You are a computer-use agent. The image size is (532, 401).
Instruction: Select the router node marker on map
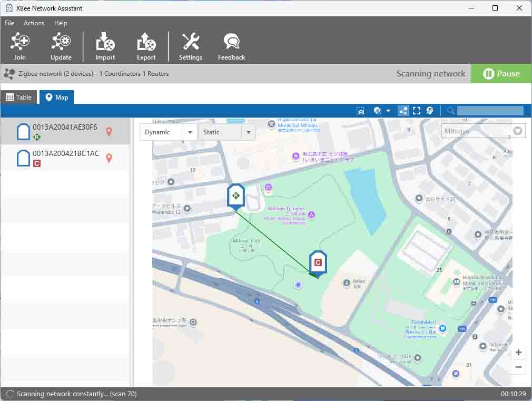236,197
